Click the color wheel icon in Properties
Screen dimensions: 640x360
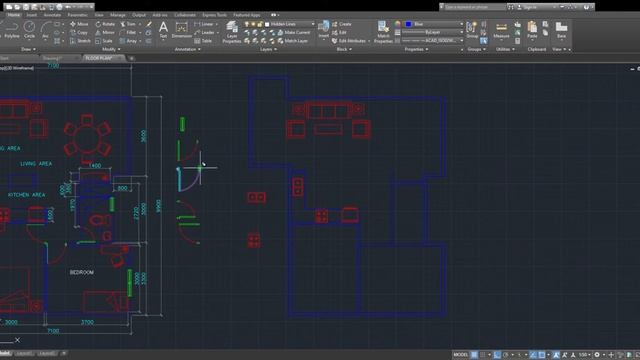[398, 24]
